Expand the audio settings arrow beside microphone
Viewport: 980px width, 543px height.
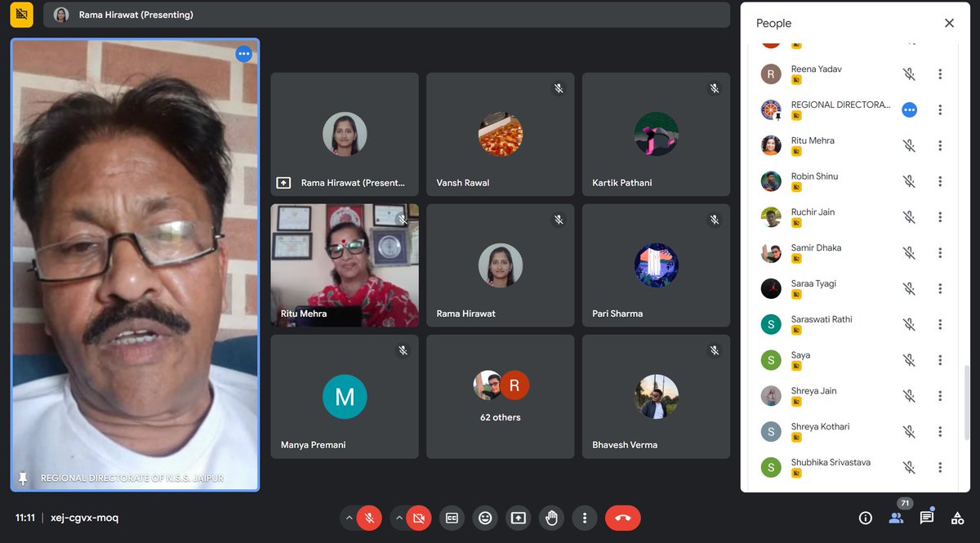pyautogui.click(x=349, y=518)
